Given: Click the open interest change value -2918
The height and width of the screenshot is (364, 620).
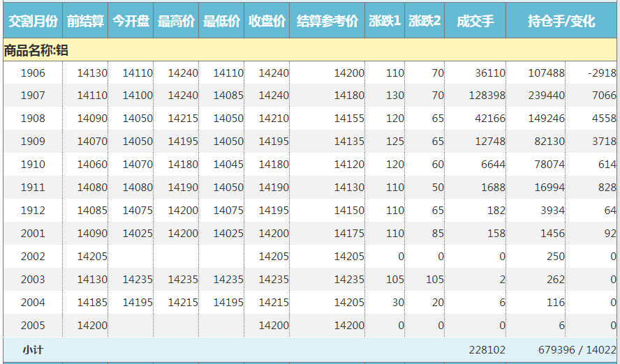Looking at the screenshot, I should pyautogui.click(x=602, y=73).
